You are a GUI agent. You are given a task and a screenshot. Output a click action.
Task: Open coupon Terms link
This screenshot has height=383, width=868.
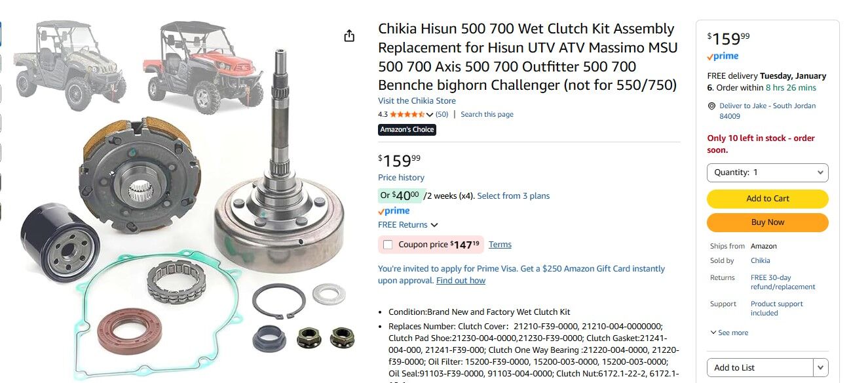tap(500, 245)
